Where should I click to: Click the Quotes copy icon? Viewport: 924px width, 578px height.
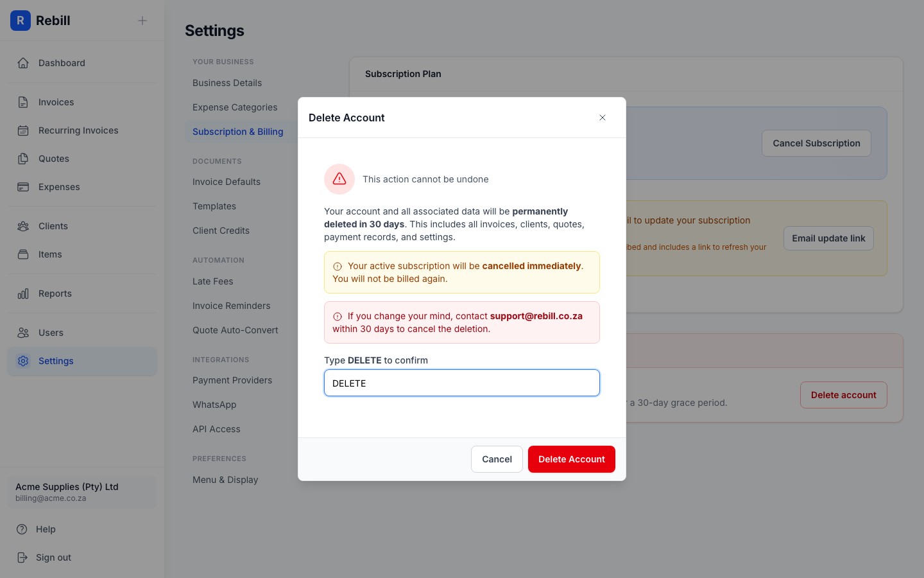23,159
